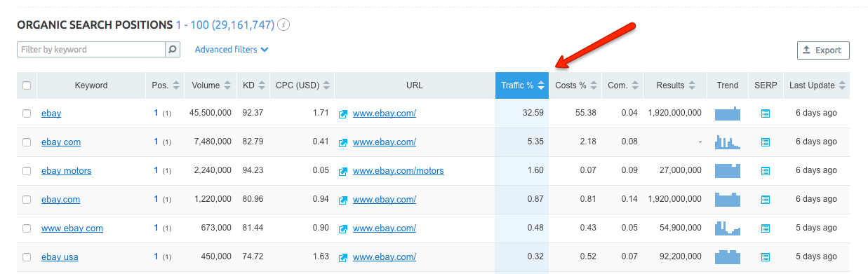The image size is (868, 274).
Task: Click the info icon next to result count
Action: tap(283, 25)
